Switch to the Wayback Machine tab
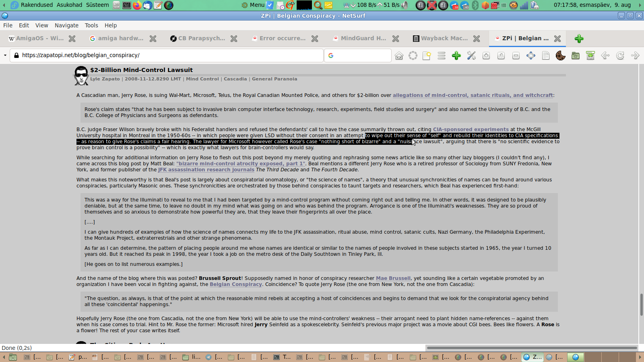 click(x=440, y=39)
